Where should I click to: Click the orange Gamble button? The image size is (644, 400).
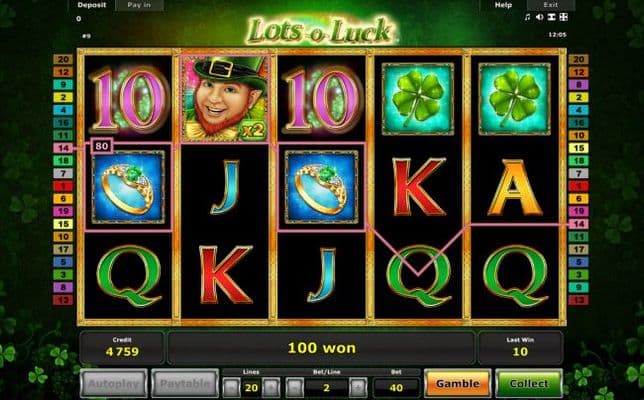[x=458, y=384]
